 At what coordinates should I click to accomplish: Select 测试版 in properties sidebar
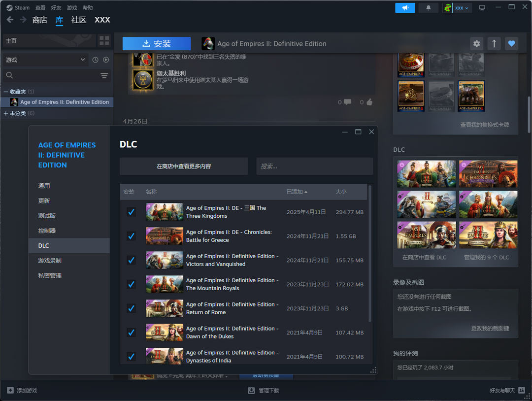[x=69, y=216]
